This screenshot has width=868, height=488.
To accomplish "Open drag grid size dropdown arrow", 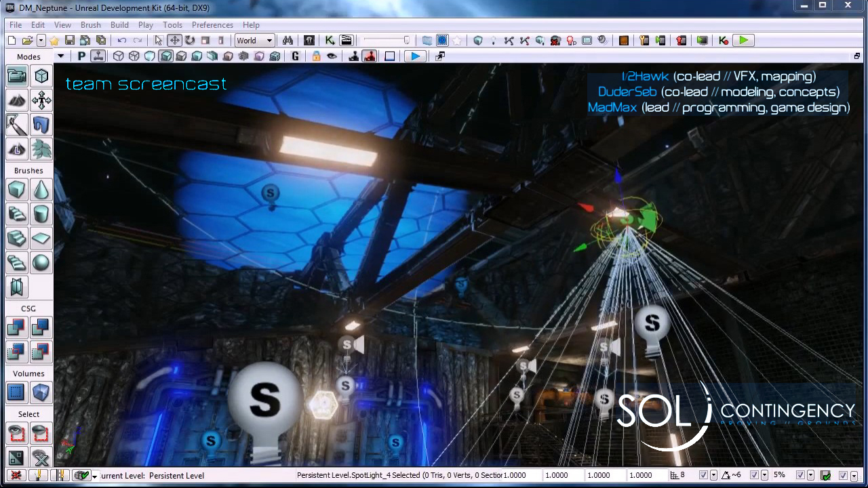I will pyautogui.click(x=713, y=475).
